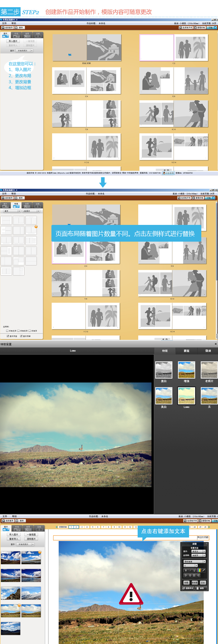Apply the 黑白 black-and-white effect thumbnail
Viewport: 218px width, 644px height.
[164, 370]
